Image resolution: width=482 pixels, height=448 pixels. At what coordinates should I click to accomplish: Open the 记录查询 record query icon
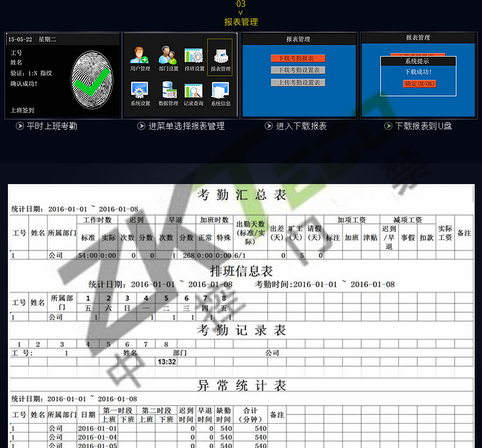(194, 91)
